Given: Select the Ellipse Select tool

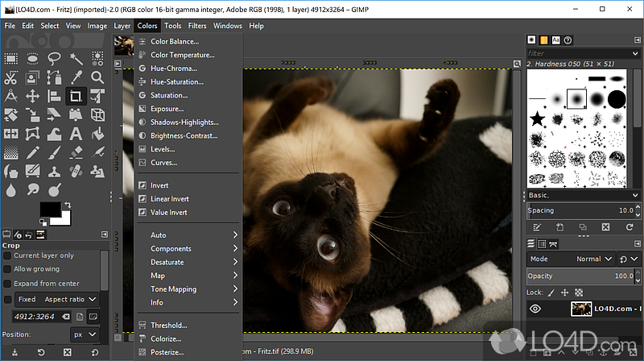Looking at the screenshot, I should click(32, 58).
